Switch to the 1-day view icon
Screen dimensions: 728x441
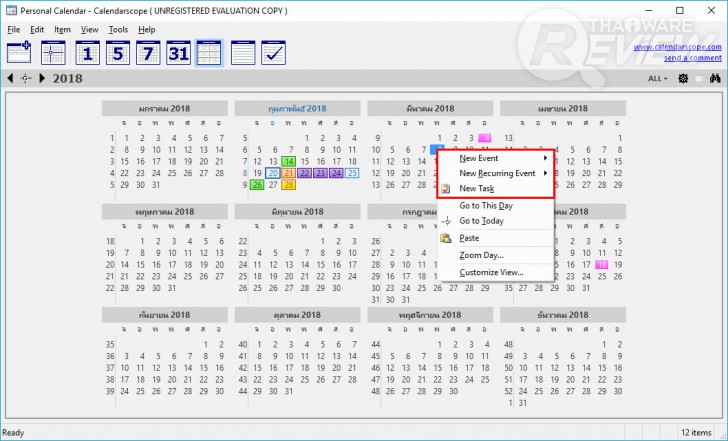[87, 52]
